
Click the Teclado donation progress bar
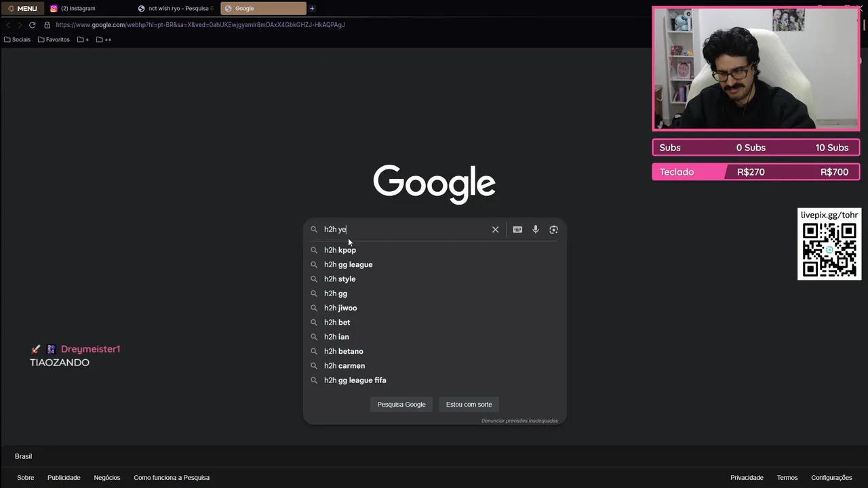tap(756, 172)
